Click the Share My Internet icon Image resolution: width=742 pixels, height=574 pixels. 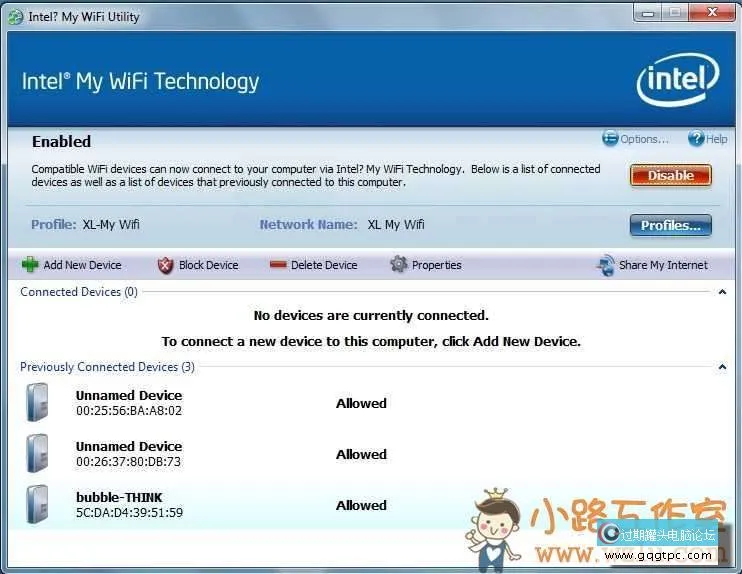pos(606,265)
